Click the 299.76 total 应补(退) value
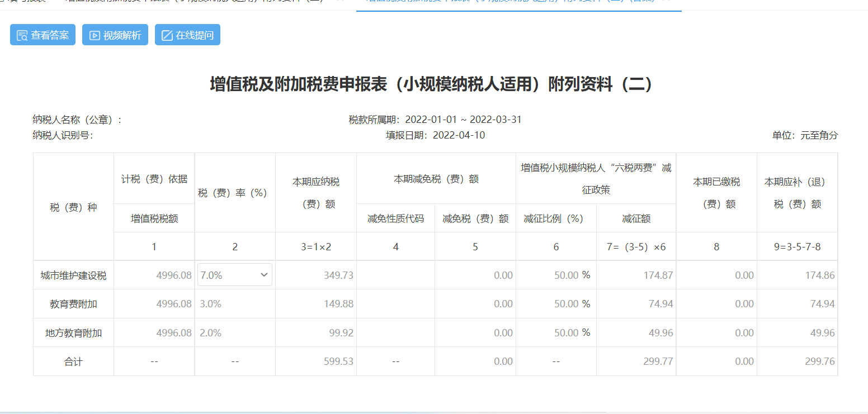Image resolution: width=868 pixels, height=414 pixels. tap(820, 361)
